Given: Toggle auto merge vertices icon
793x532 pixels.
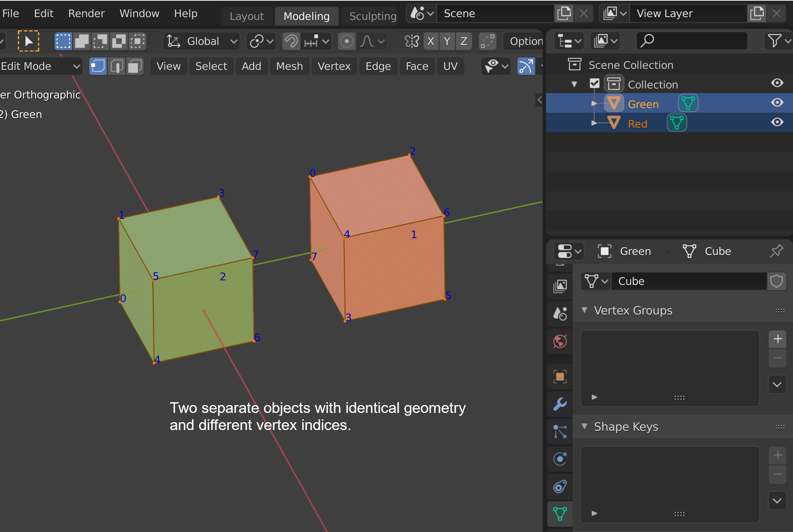Looking at the screenshot, I should 487,41.
